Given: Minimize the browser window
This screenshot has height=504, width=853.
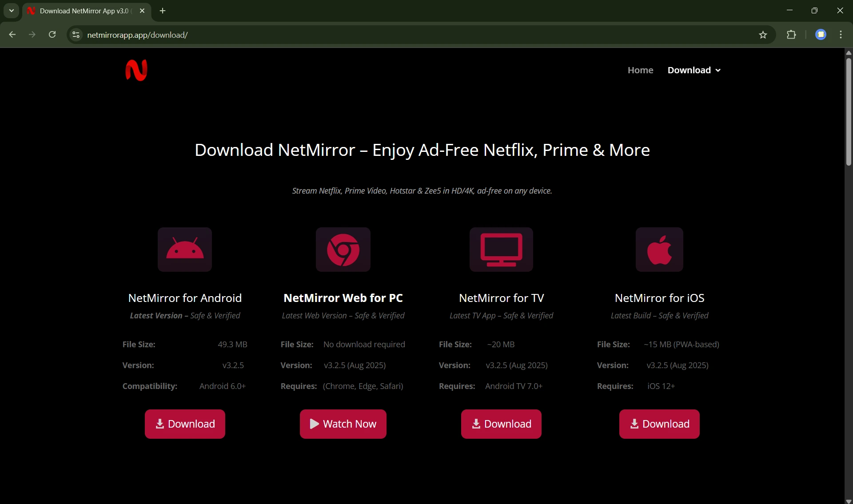Looking at the screenshot, I should (789, 11).
